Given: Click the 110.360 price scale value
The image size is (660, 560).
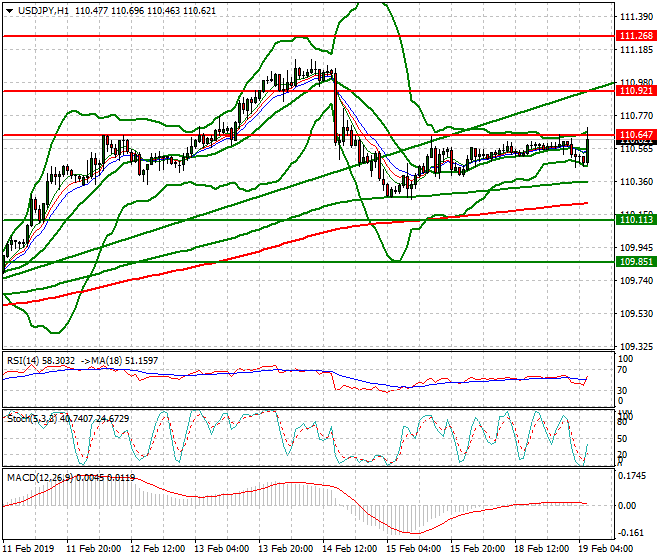Looking at the screenshot, I should point(636,181).
